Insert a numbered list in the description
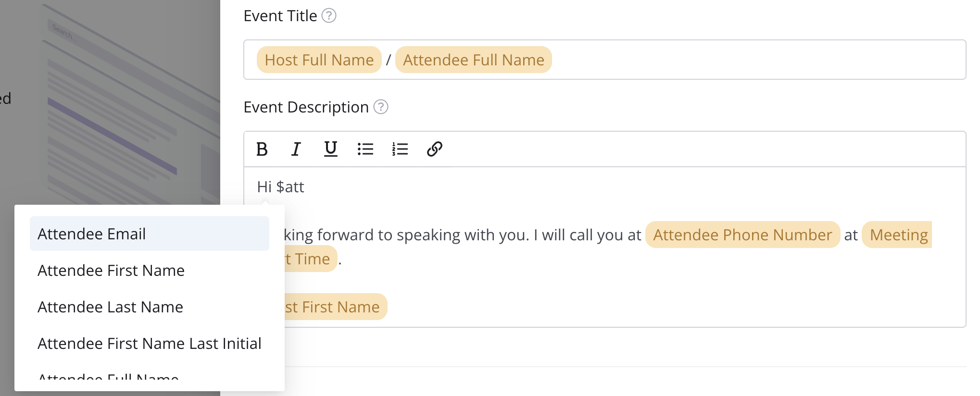 pyautogui.click(x=400, y=149)
